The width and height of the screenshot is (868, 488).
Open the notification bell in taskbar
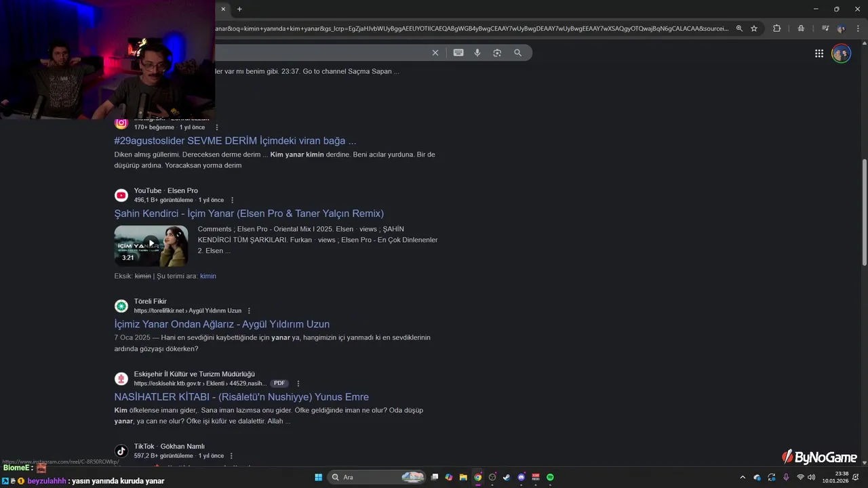pyautogui.click(x=856, y=477)
